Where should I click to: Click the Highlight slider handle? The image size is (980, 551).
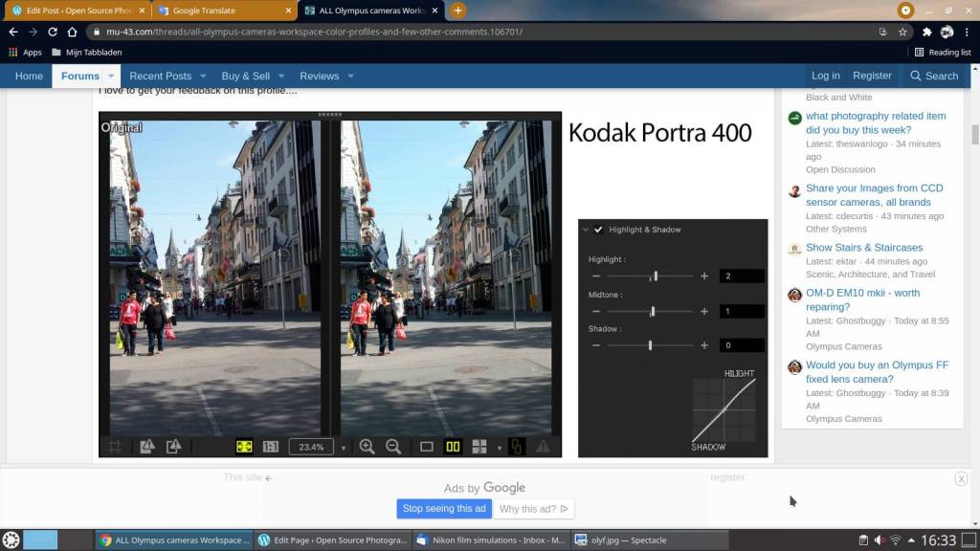click(x=656, y=276)
